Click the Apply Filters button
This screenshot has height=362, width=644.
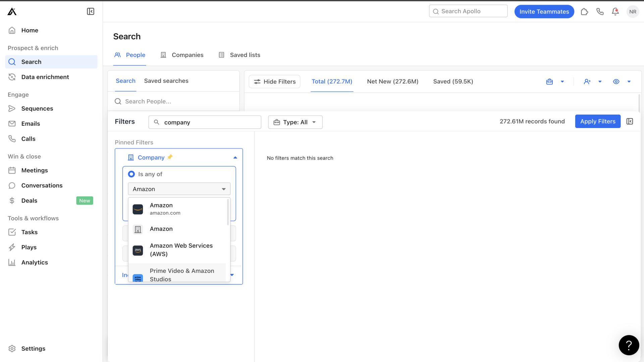pos(598,121)
